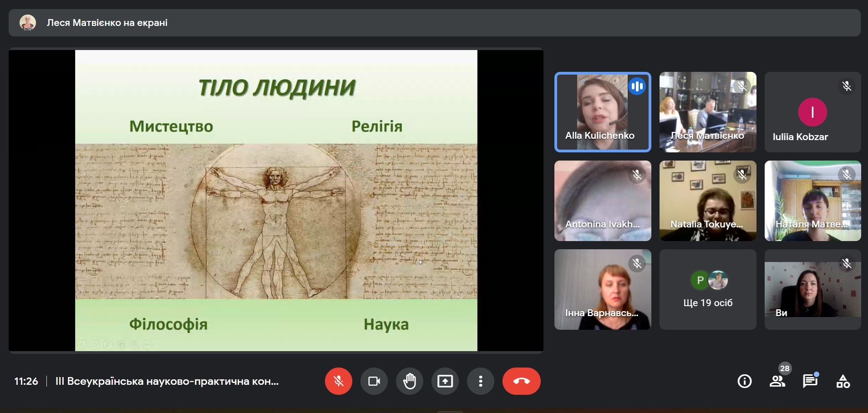Select Alla Kulichenko's video tile
The height and width of the screenshot is (413, 868).
[x=603, y=112]
